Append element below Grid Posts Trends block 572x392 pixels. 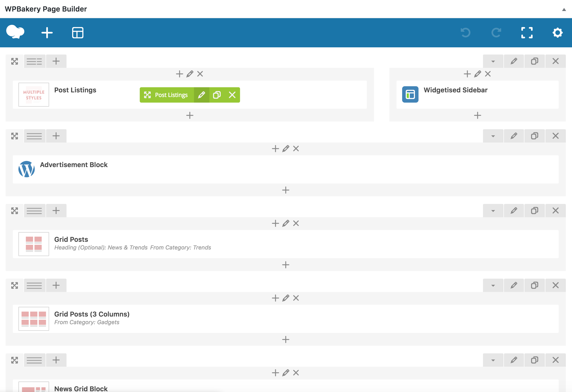click(286, 265)
